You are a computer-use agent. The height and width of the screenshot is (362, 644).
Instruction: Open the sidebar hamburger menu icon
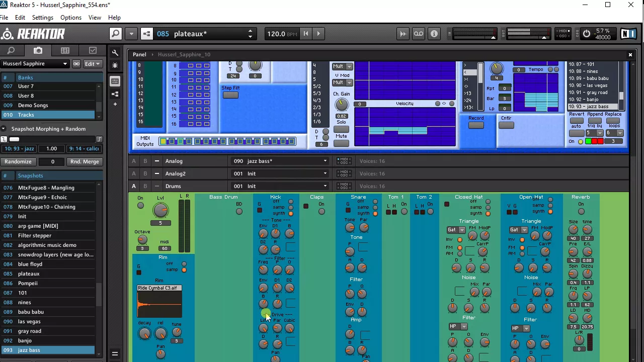click(x=115, y=353)
